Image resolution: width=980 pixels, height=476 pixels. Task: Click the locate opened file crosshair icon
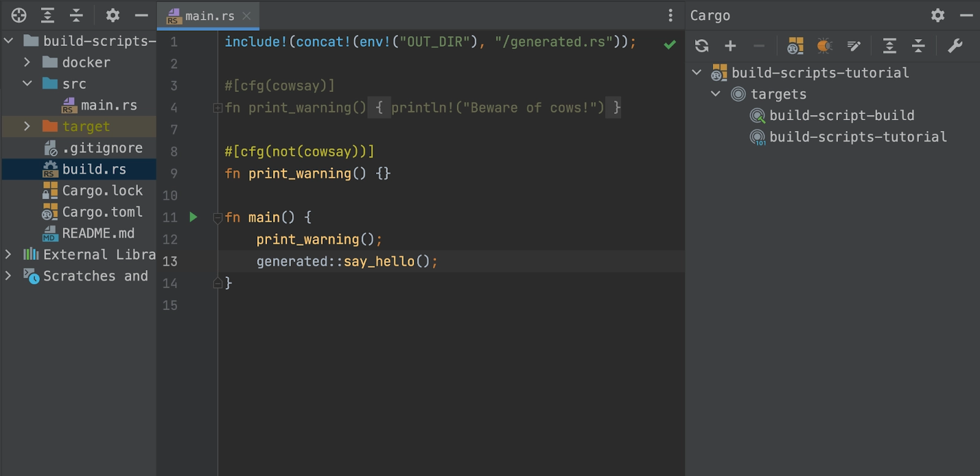pos(19,15)
